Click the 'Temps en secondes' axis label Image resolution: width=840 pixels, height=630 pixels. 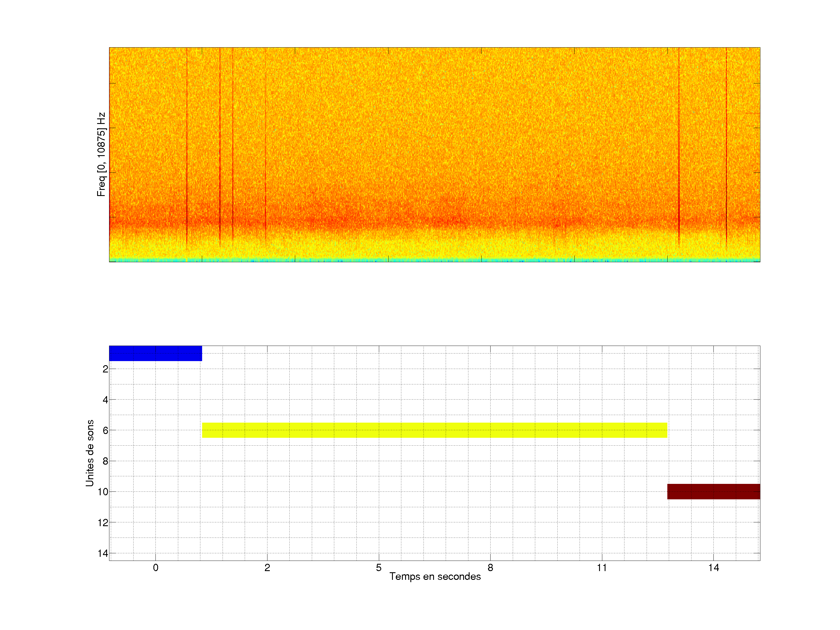[x=435, y=576]
